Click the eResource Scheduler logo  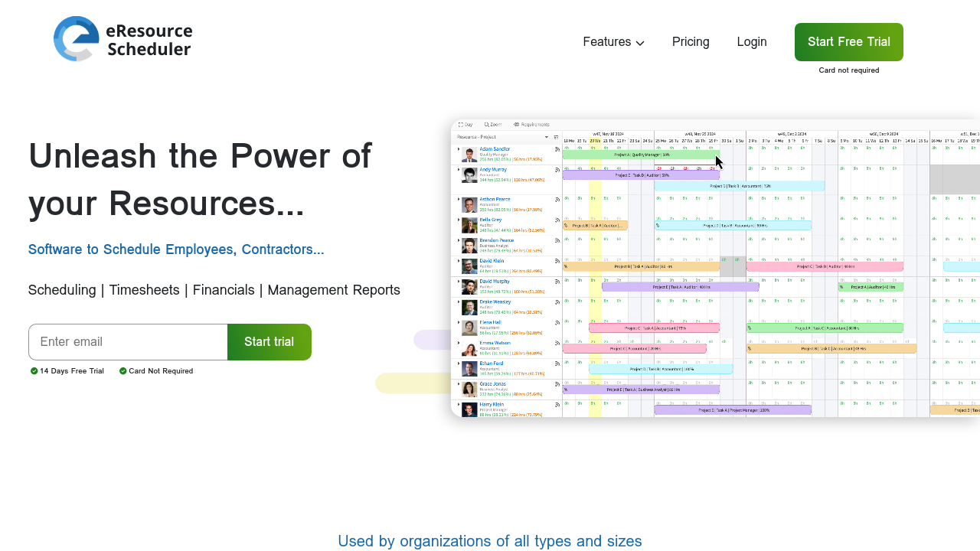[123, 39]
